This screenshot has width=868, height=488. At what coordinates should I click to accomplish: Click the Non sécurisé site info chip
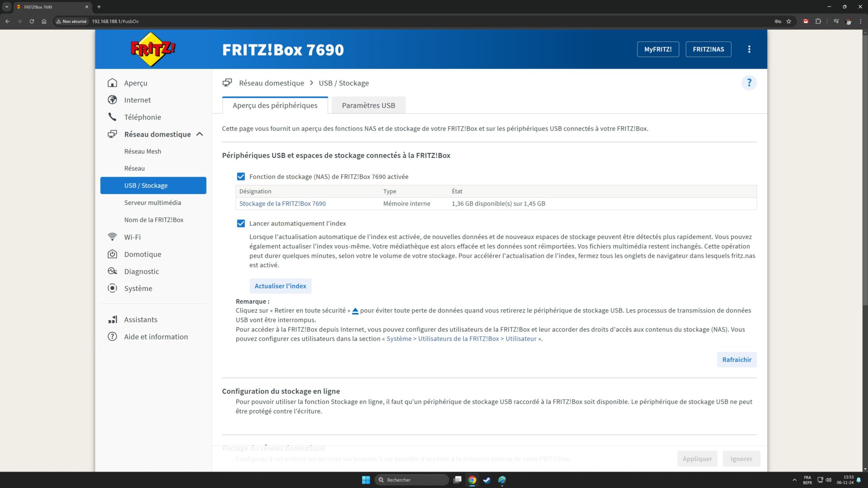(71, 21)
